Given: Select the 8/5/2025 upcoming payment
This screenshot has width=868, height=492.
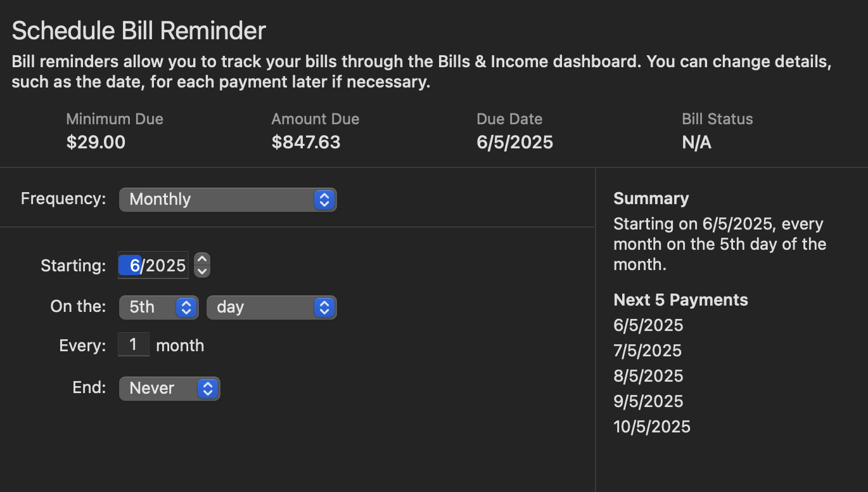Looking at the screenshot, I should 648,376.
